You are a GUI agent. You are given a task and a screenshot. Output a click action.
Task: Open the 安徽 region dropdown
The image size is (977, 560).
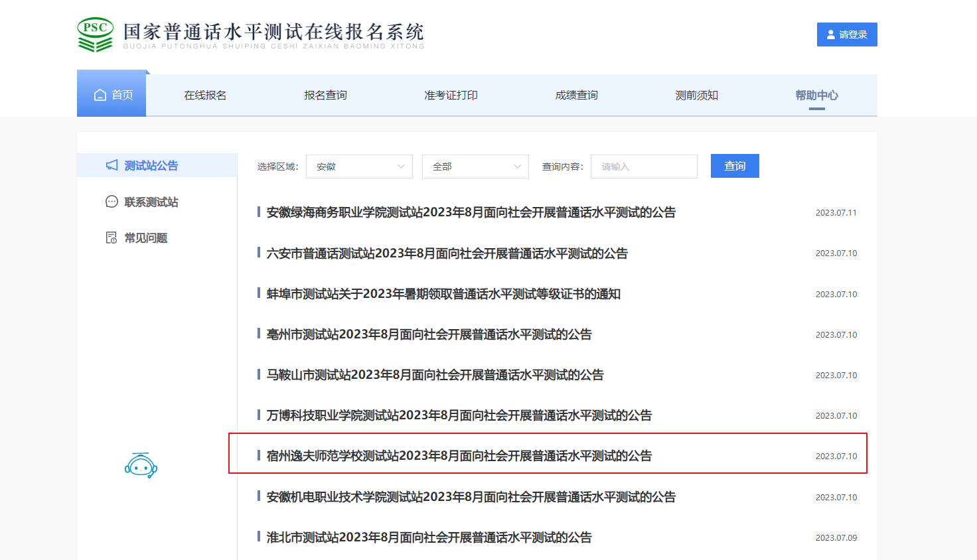click(x=359, y=167)
